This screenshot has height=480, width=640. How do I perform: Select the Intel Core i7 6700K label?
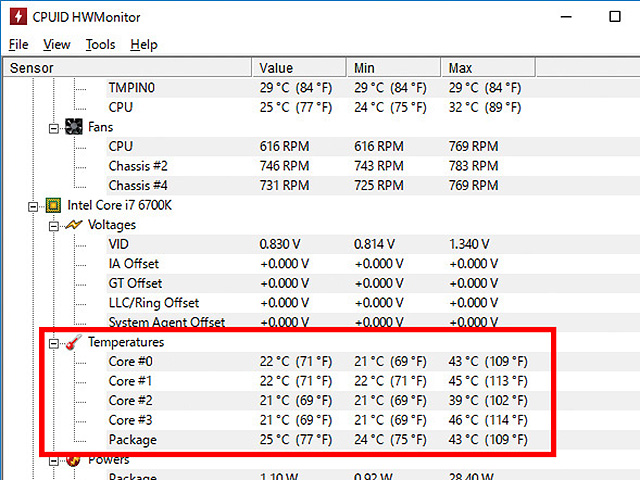coord(120,205)
